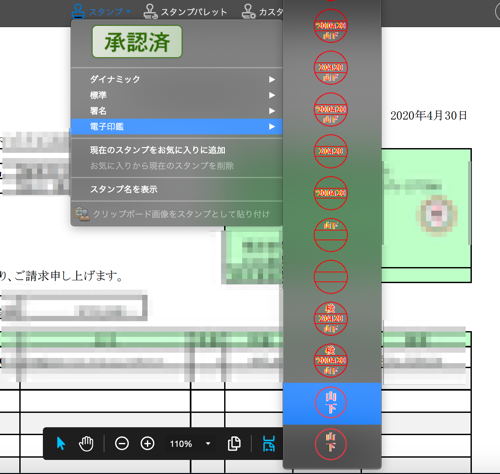The width and height of the screenshot is (500, 474).
Task: Click the zoom in plus icon
Action: [x=147, y=444]
